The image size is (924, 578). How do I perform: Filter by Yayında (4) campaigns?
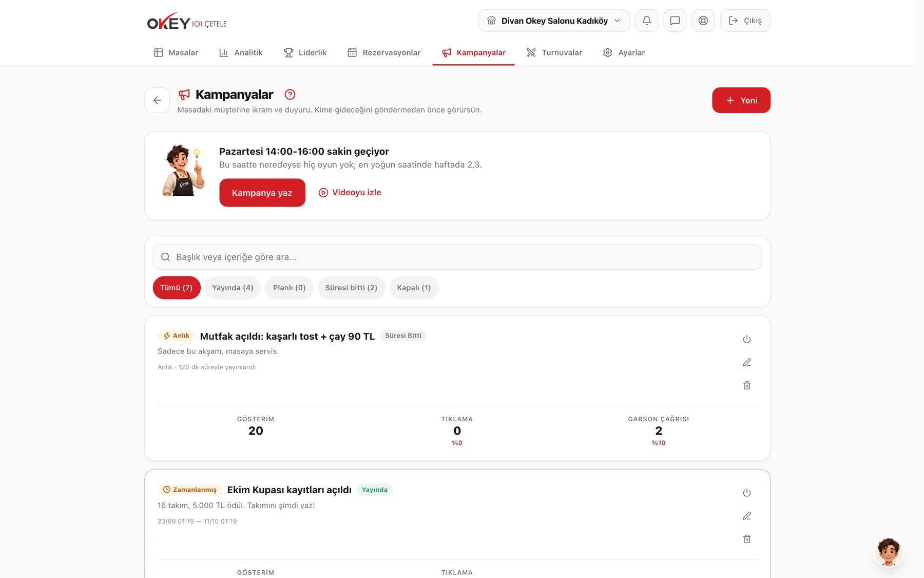click(233, 288)
